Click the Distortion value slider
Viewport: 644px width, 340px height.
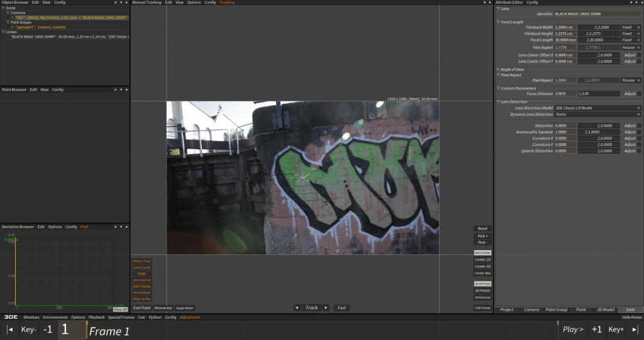[599, 126]
